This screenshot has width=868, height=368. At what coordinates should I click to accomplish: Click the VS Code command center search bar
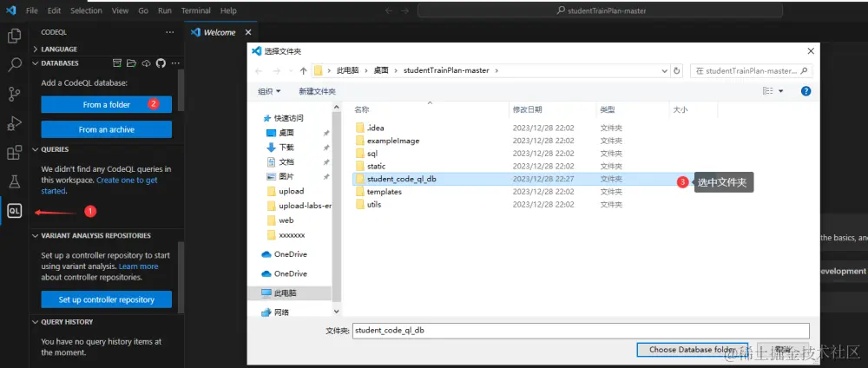pos(600,10)
